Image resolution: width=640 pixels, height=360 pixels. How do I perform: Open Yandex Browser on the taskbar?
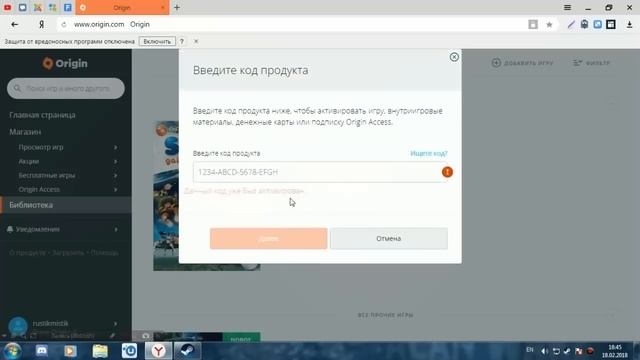point(158,351)
